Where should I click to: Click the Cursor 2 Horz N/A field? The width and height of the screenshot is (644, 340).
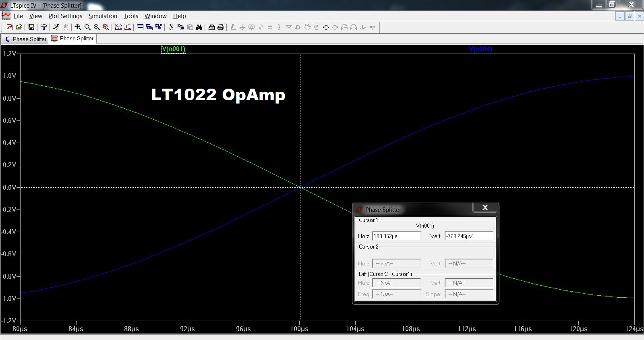pyautogui.click(x=396, y=263)
